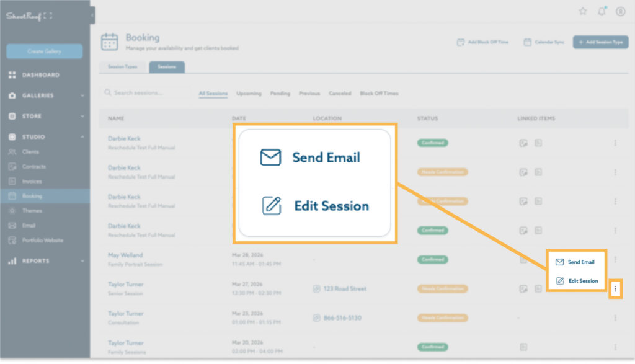
Task: Open the notifications bell
Action: click(x=602, y=11)
